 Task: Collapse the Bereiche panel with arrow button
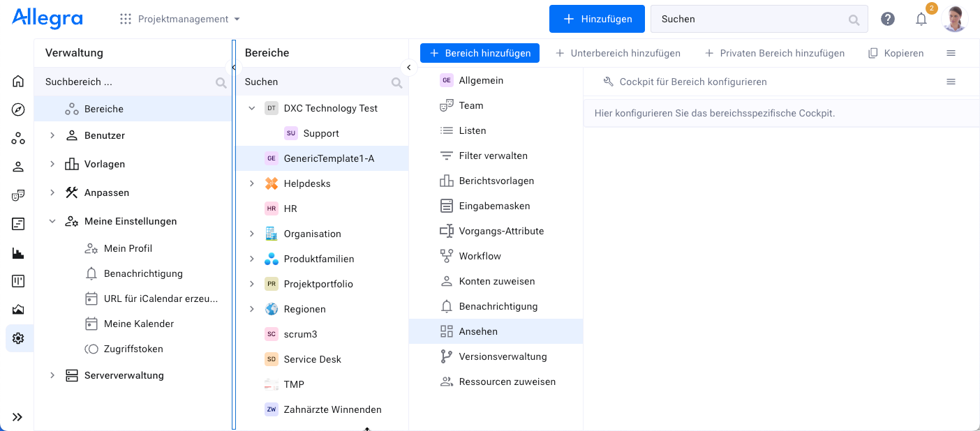(x=409, y=68)
